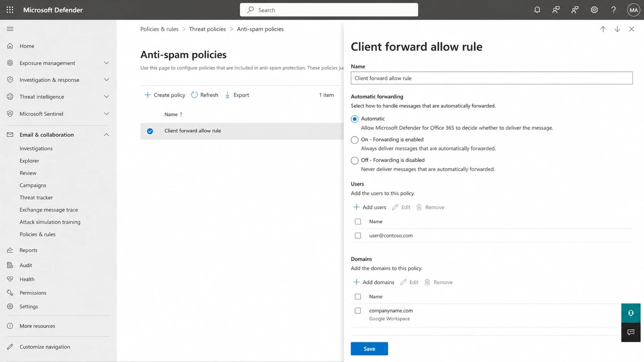644x362 pixels.
Task: Expand the Investigation & response chevron
Action: pyautogui.click(x=107, y=80)
